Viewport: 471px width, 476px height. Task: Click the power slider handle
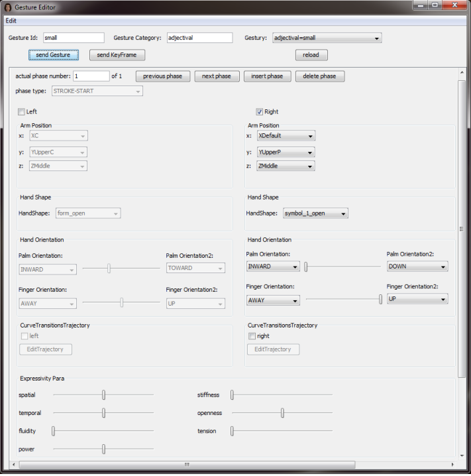point(104,449)
